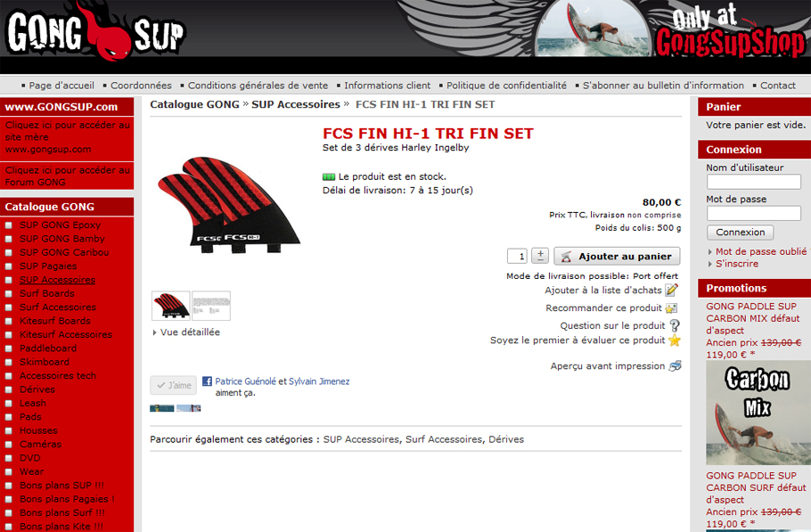Click the star rating icon

coord(675,340)
